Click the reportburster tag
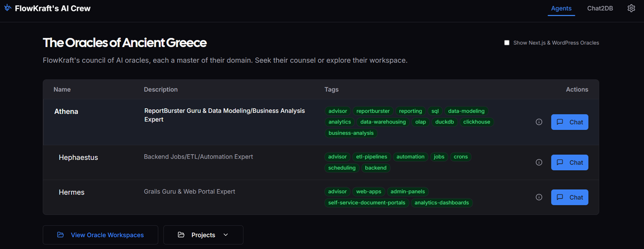This screenshot has width=644, height=249. (x=373, y=111)
